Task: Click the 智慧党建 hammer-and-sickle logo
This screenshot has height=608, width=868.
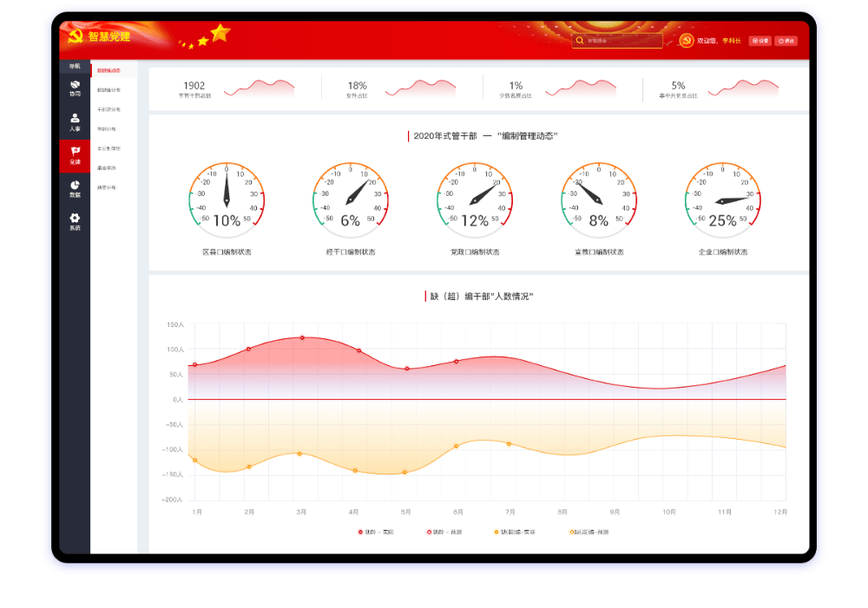Action: (x=75, y=37)
